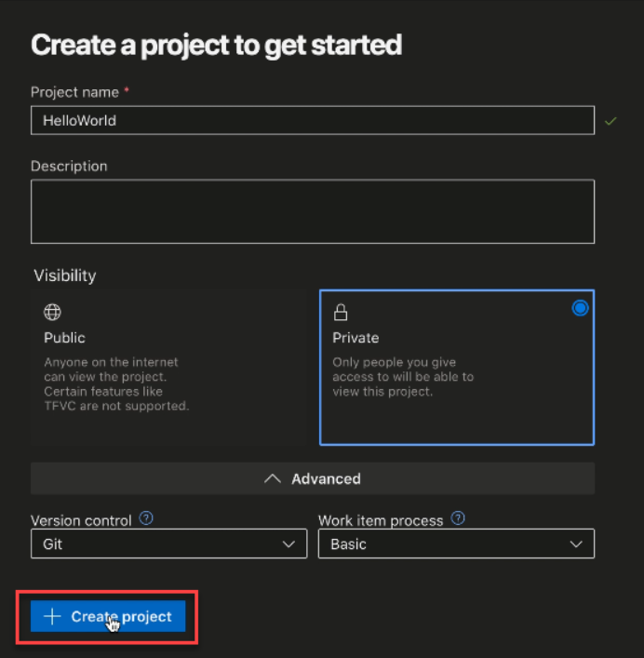Viewport: 644px width, 658px height.
Task: Click the green validation checkmark icon
Action: pyautogui.click(x=610, y=121)
